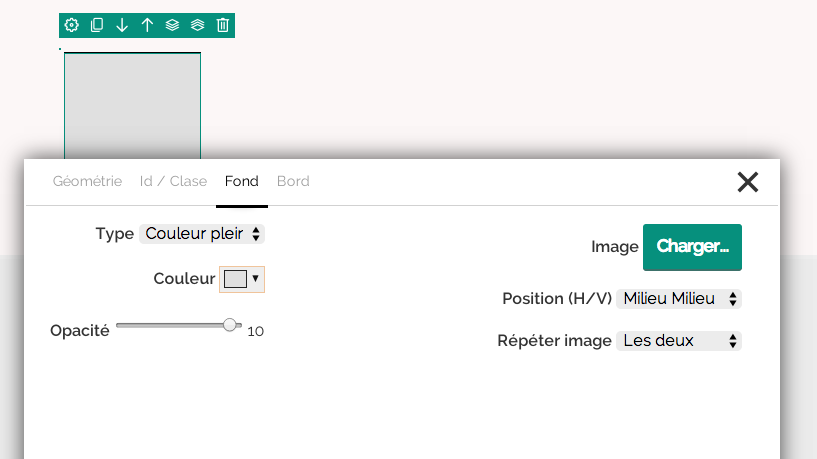
Task: Switch to the Géométrie tab
Action: (87, 181)
